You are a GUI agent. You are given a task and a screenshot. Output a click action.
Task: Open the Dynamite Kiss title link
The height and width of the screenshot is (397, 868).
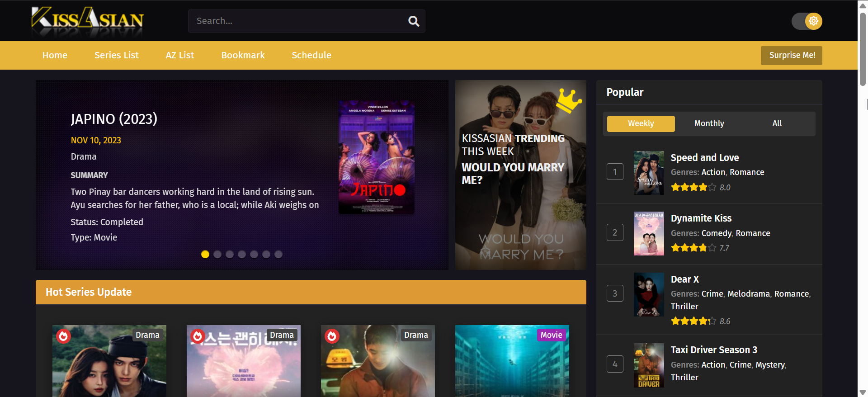tap(701, 218)
